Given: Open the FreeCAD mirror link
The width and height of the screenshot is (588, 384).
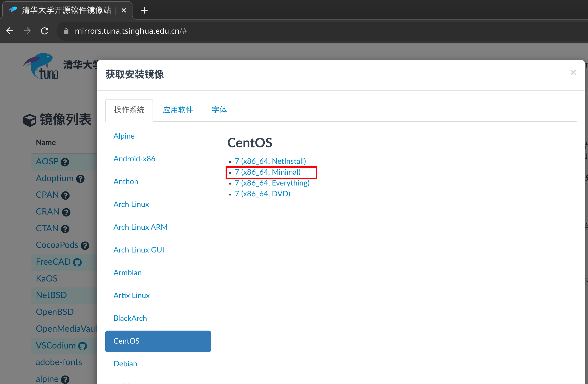Looking at the screenshot, I should pyautogui.click(x=53, y=262).
